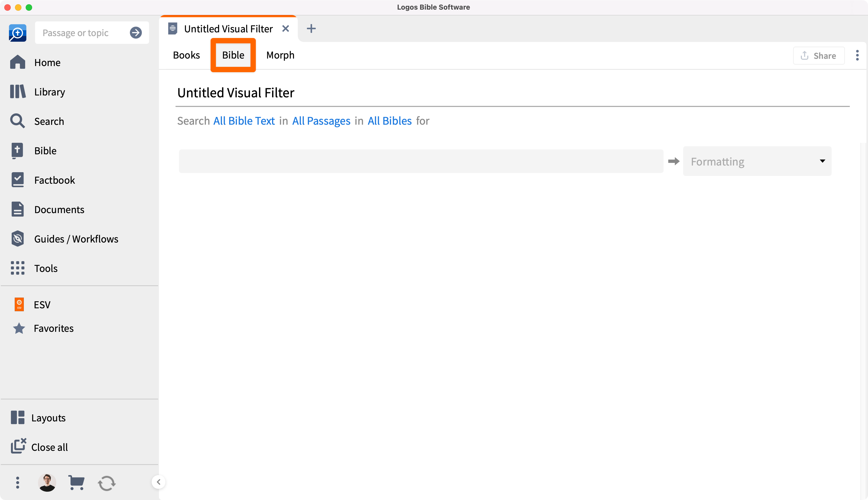Open the Formatting dropdown
Screen dimensions: 868x500
(757, 161)
